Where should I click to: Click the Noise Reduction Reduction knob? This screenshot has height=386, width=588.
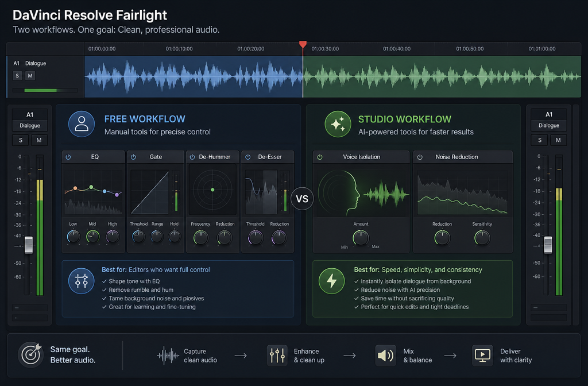click(442, 238)
